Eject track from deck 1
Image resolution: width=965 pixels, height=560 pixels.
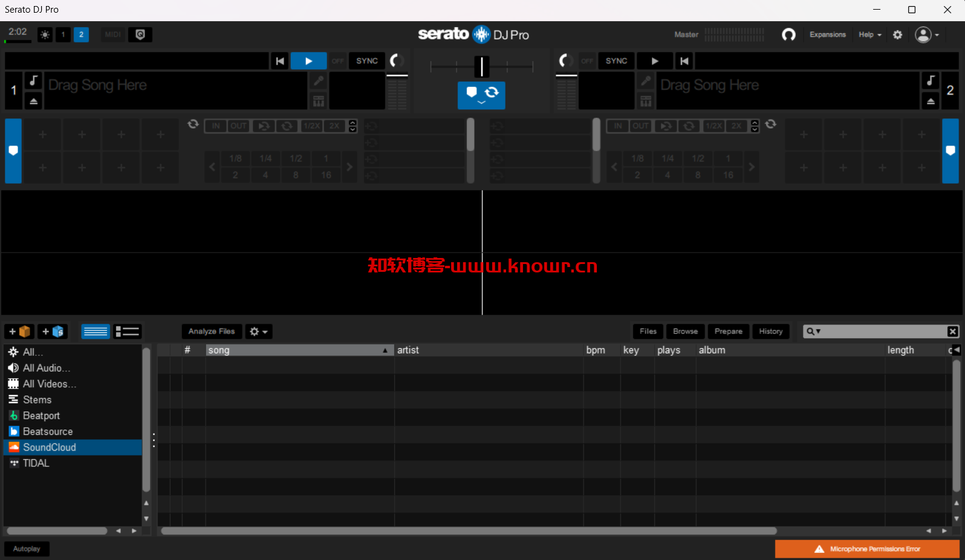point(34,101)
